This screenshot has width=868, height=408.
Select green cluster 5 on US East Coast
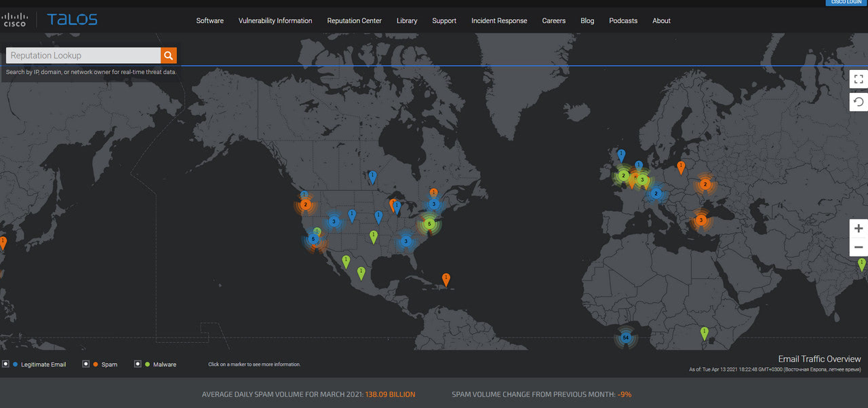point(429,223)
